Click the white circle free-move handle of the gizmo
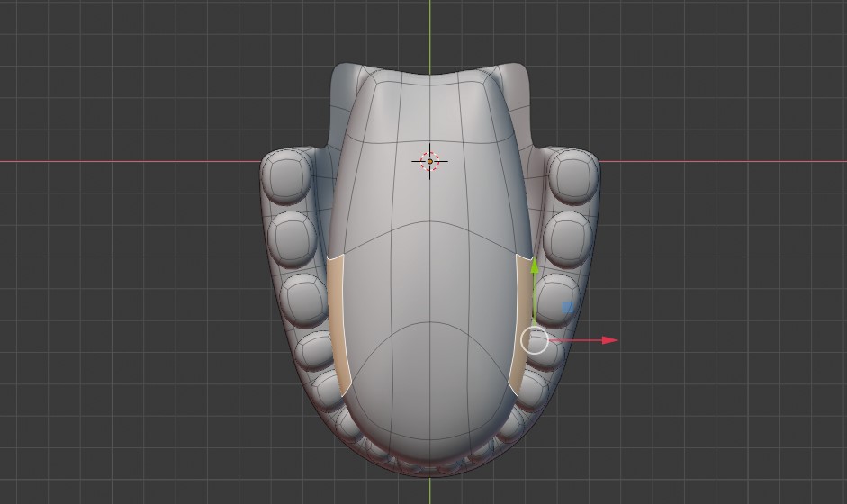 click(x=535, y=341)
